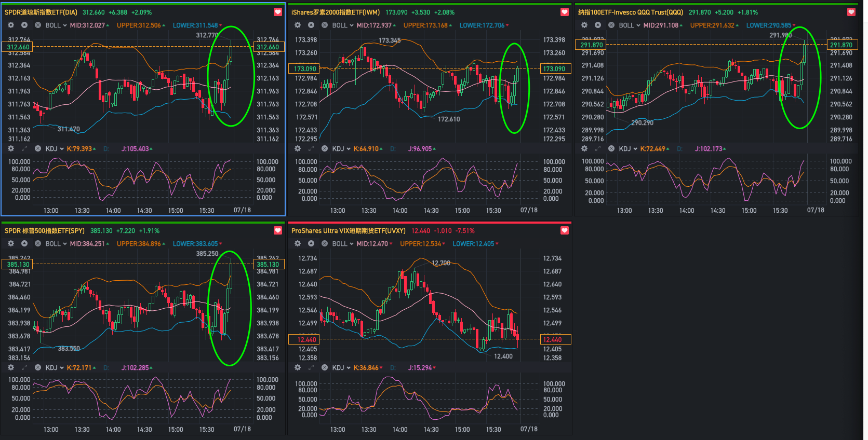Screen dimensions: 868x440
Task: Click the SPDR 标普500指数ETF(SPY) title
Action: coord(45,230)
